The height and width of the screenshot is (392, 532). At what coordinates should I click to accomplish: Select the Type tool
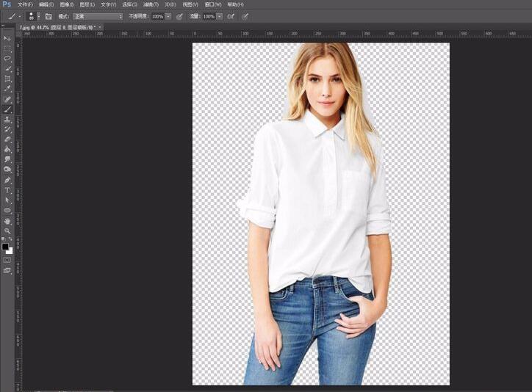point(7,190)
